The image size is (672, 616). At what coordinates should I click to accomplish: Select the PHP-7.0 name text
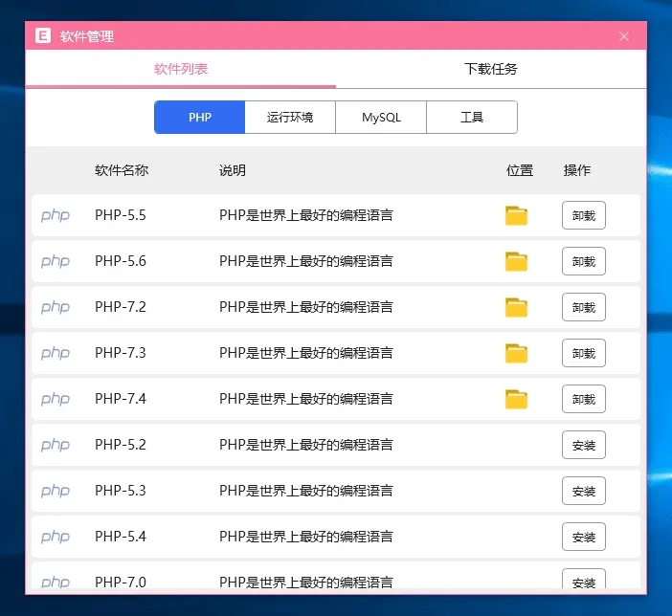(x=121, y=583)
